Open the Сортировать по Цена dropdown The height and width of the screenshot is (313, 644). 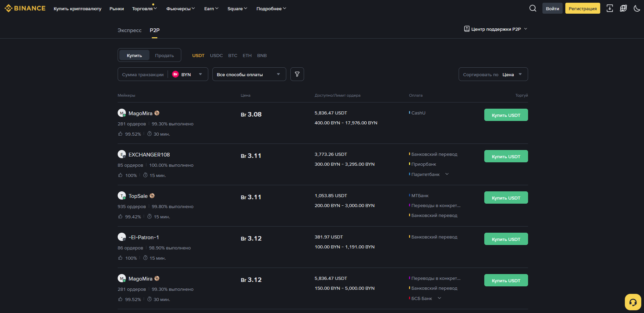493,74
